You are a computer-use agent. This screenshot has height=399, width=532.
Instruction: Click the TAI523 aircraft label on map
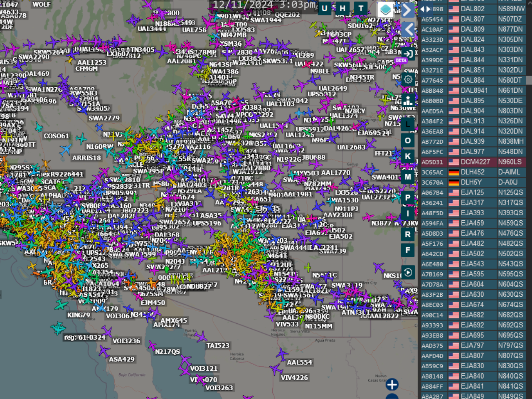218,345
